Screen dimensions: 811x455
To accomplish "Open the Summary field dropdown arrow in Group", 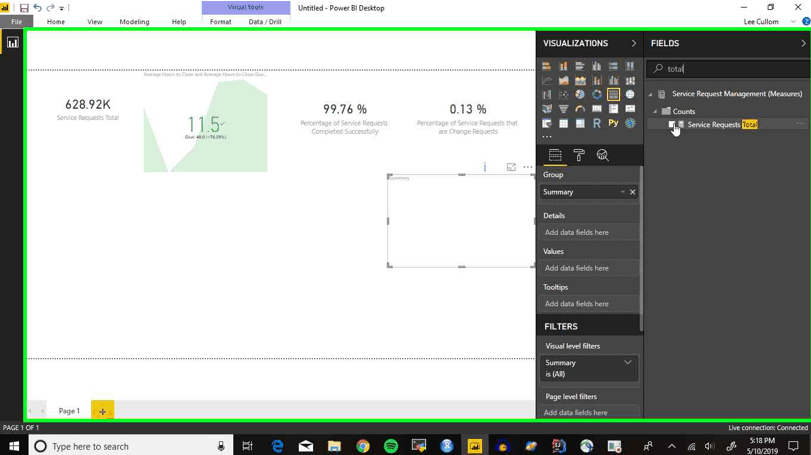I will pos(622,192).
